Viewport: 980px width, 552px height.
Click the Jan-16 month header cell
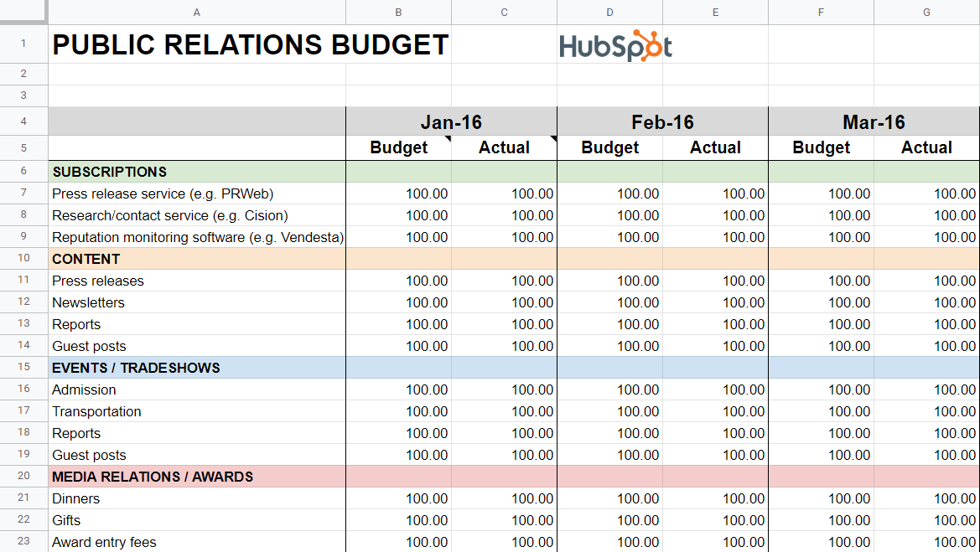451,122
